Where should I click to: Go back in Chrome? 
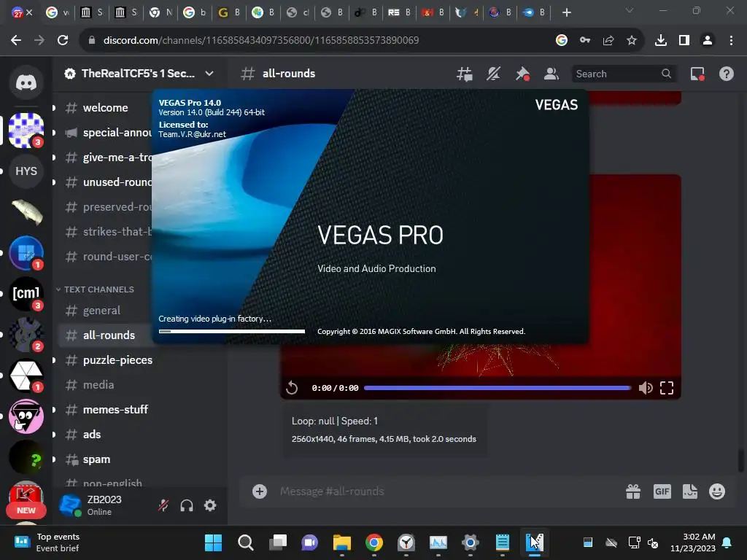16,40
